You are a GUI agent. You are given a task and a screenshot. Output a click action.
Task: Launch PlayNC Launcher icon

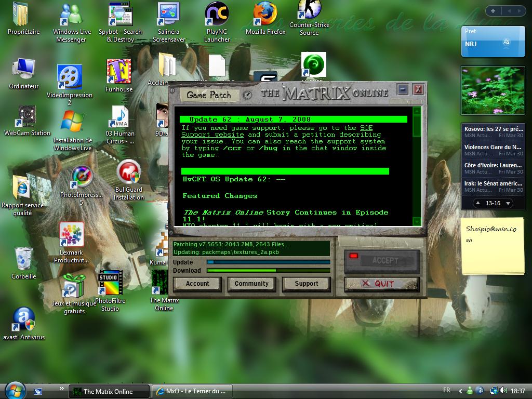click(217, 22)
